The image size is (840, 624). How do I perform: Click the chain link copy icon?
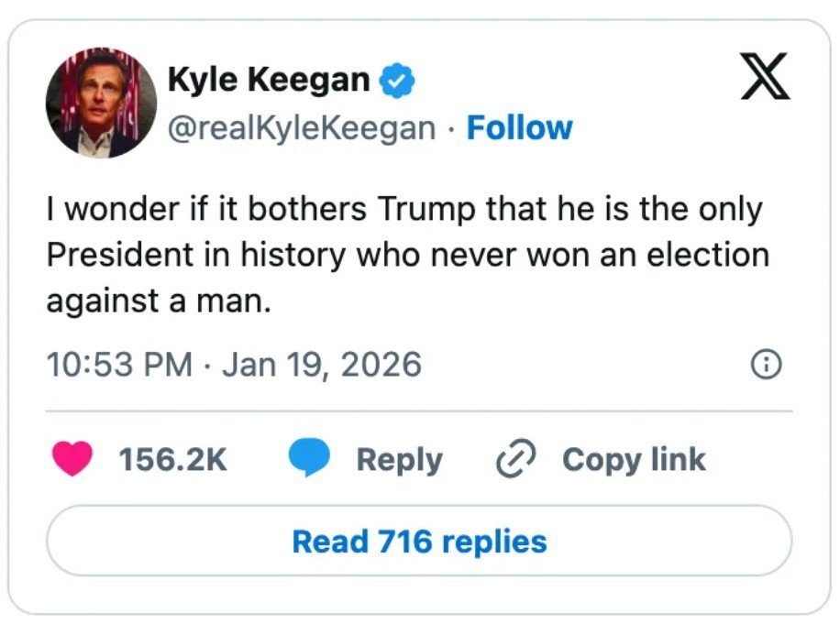coord(515,460)
